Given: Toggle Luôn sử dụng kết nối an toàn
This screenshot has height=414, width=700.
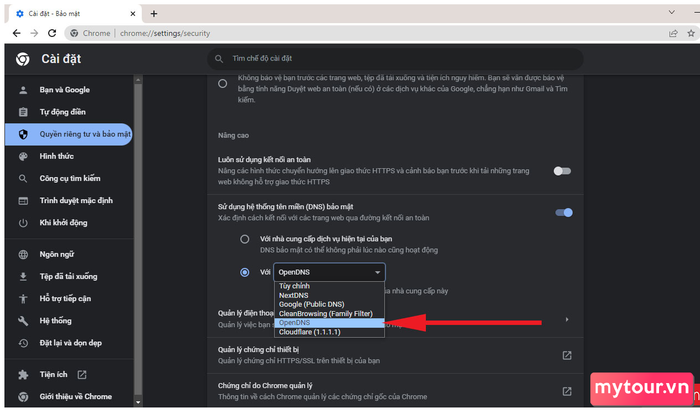Looking at the screenshot, I should 562,171.
